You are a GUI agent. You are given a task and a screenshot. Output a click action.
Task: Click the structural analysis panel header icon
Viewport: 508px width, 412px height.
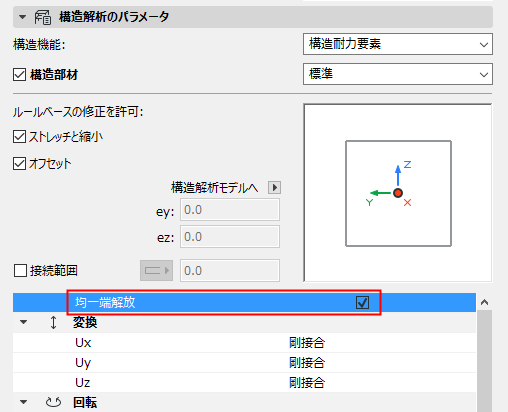pos(43,17)
